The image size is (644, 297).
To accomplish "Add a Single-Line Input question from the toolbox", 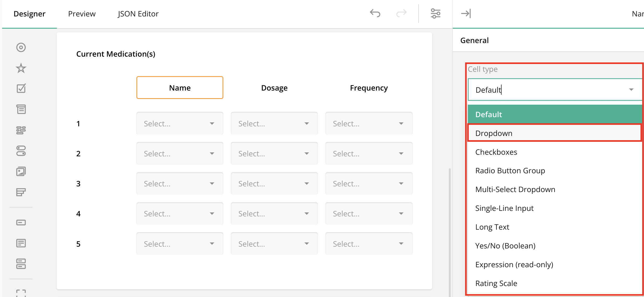I will [21, 222].
